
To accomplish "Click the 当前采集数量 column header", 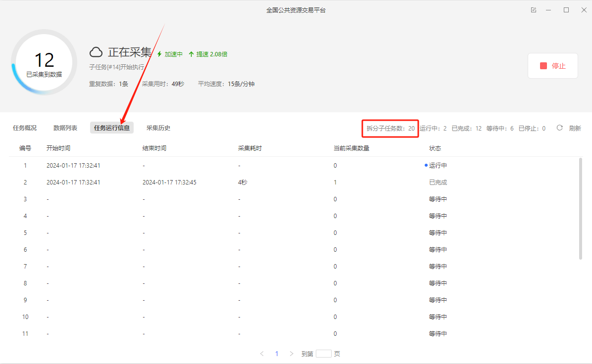I will pos(351,148).
